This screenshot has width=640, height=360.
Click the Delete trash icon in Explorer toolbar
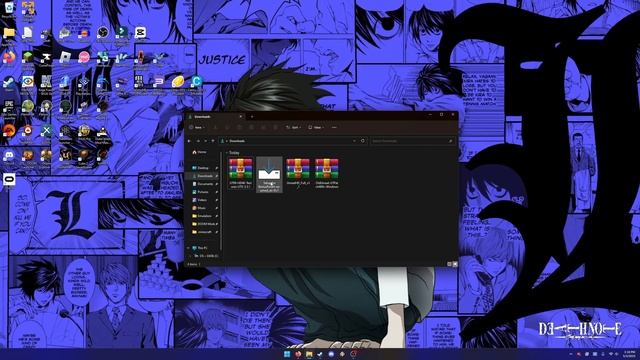pos(276,127)
